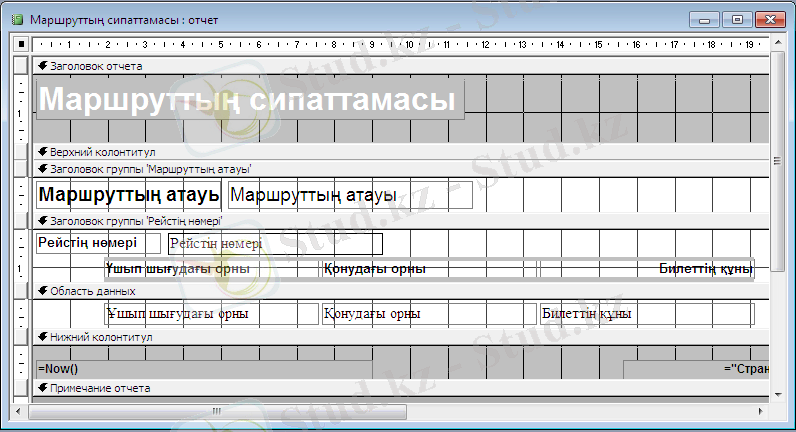Image resolution: width=796 pixels, height=432 pixels.
Task: Click the horizontal scrollbar left arrow
Action: click(x=19, y=411)
